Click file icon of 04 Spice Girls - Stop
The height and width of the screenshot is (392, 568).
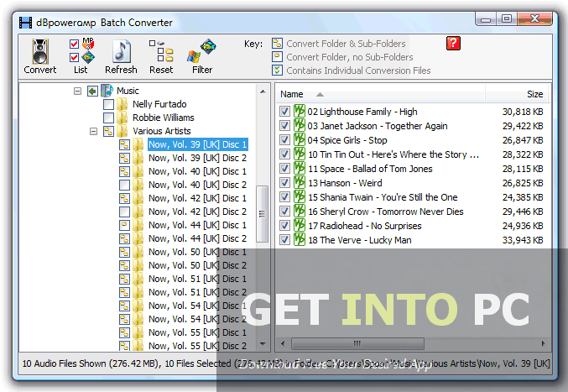tap(300, 140)
